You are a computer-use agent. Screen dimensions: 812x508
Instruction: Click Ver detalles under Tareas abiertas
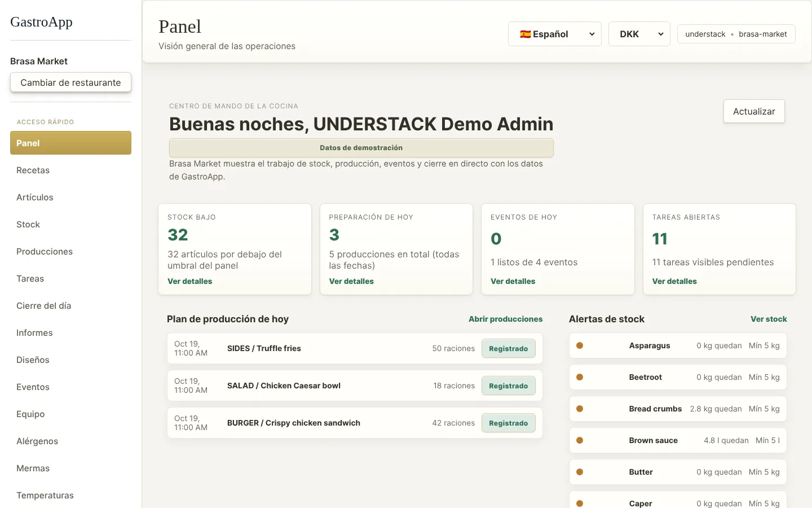(674, 281)
